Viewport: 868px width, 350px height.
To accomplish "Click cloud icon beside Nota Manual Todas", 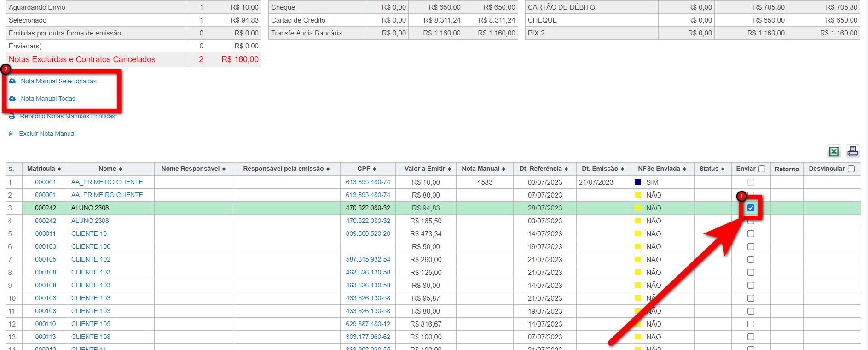I will click(12, 99).
